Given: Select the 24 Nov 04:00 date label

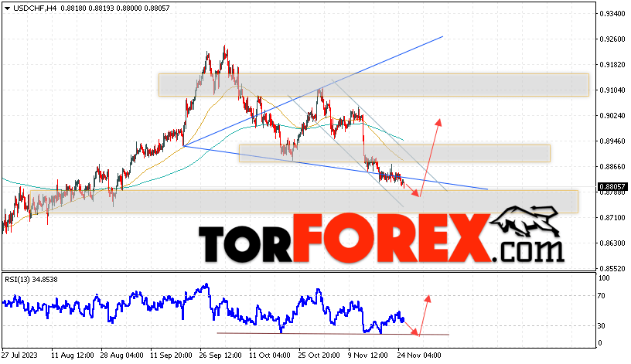Looking at the screenshot, I should coord(418,355).
